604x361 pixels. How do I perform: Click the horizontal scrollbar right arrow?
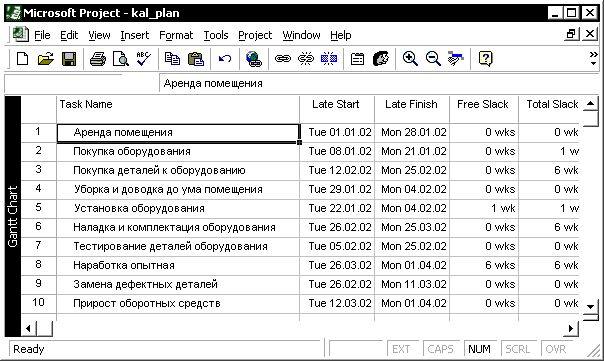point(571,329)
